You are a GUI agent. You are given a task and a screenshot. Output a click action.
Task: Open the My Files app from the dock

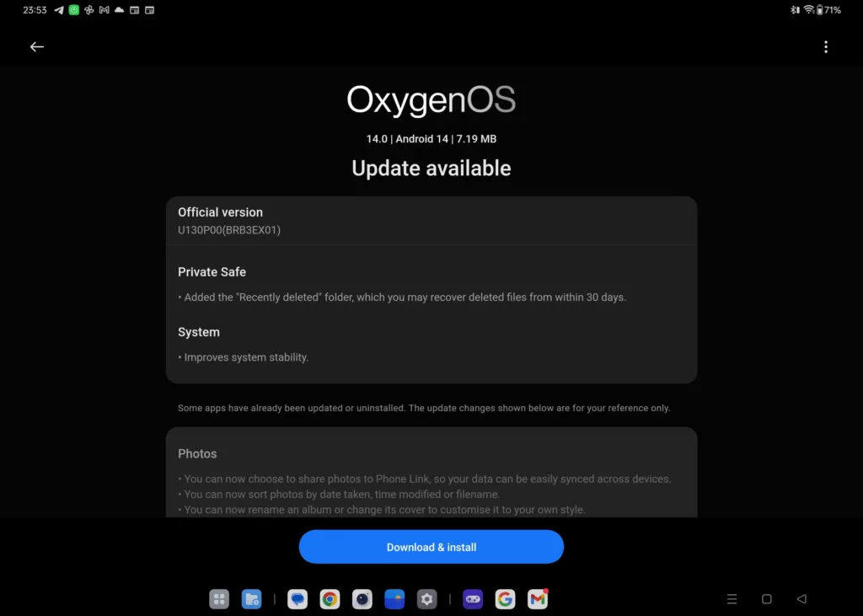pos(251,598)
